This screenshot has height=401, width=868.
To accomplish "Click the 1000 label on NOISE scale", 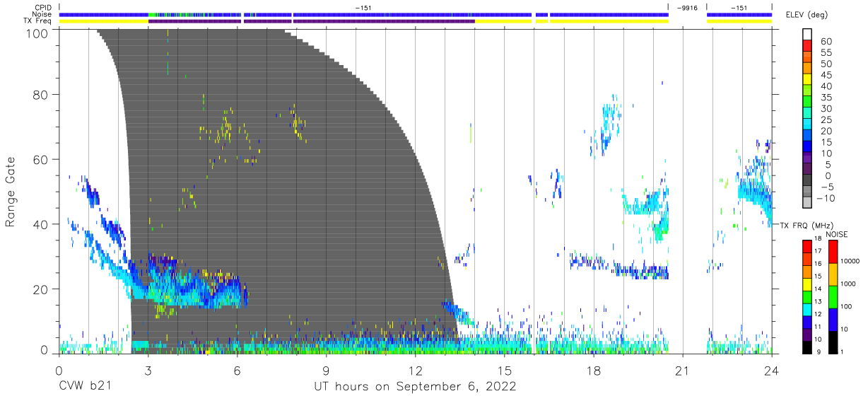I will click(x=848, y=284).
